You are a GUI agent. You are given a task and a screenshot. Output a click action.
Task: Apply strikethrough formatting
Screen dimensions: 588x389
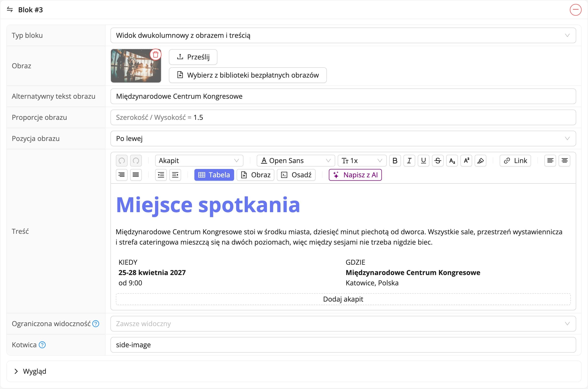click(x=438, y=161)
